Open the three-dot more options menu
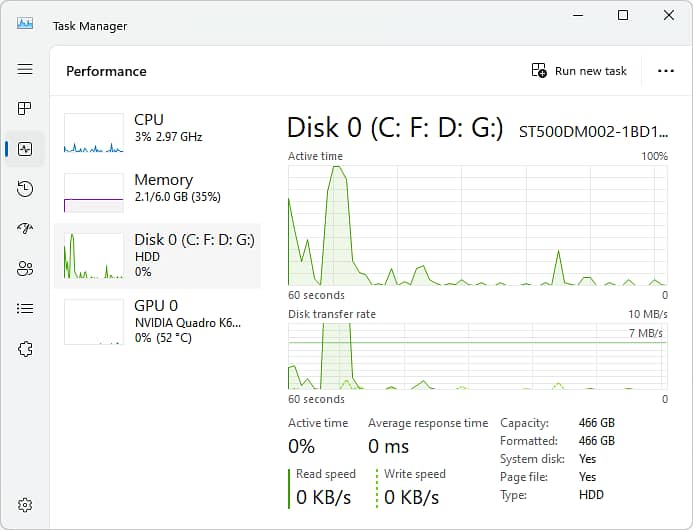 [x=666, y=71]
